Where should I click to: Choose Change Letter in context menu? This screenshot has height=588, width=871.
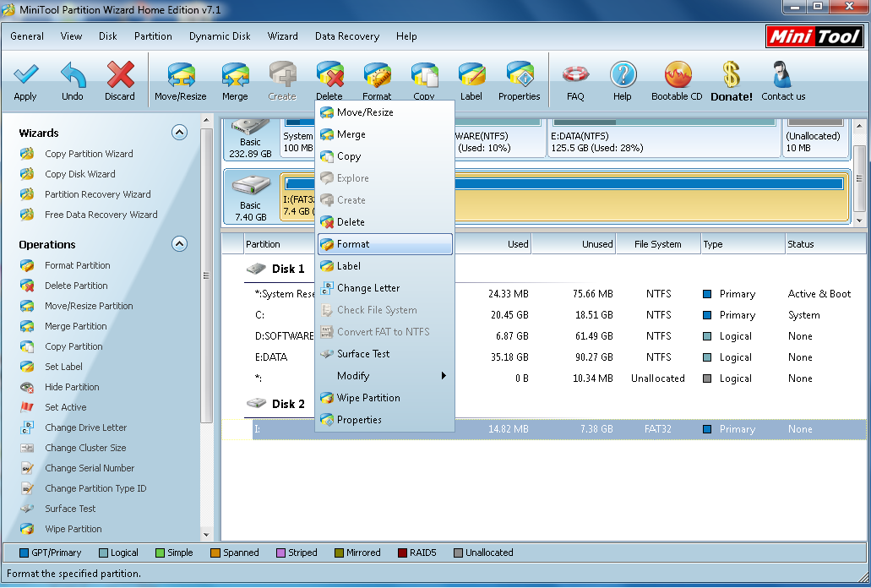pos(385,288)
